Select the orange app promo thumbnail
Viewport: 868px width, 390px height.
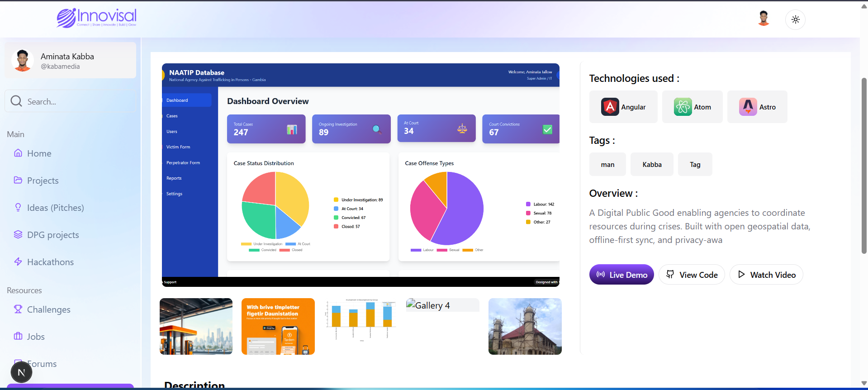pos(278,326)
